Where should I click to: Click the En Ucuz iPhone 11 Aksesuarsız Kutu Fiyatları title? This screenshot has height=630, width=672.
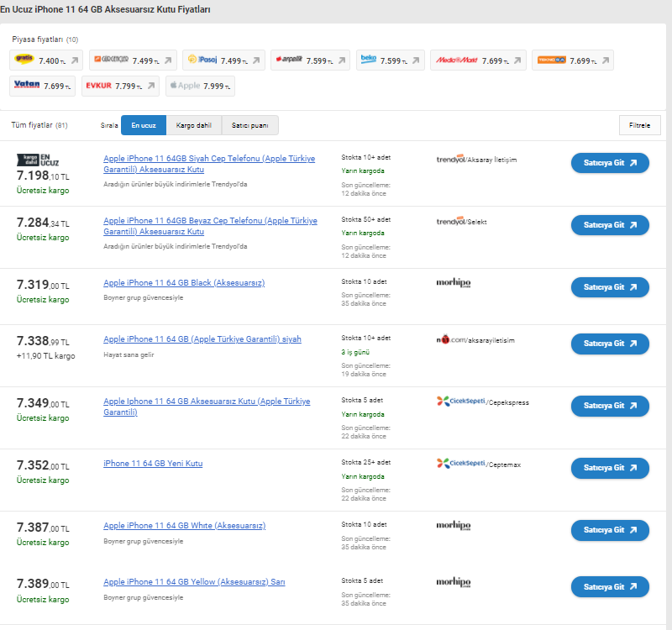tap(105, 9)
